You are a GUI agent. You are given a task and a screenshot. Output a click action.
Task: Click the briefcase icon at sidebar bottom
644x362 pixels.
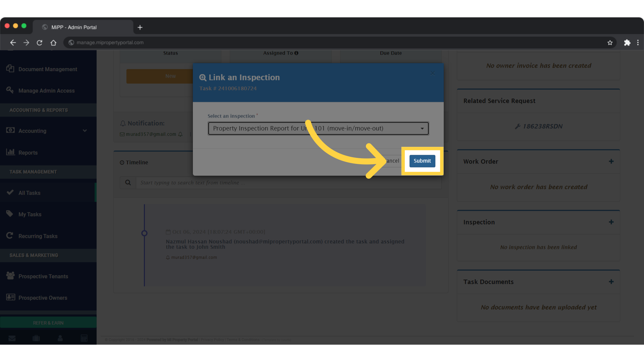pyautogui.click(x=36, y=338)
